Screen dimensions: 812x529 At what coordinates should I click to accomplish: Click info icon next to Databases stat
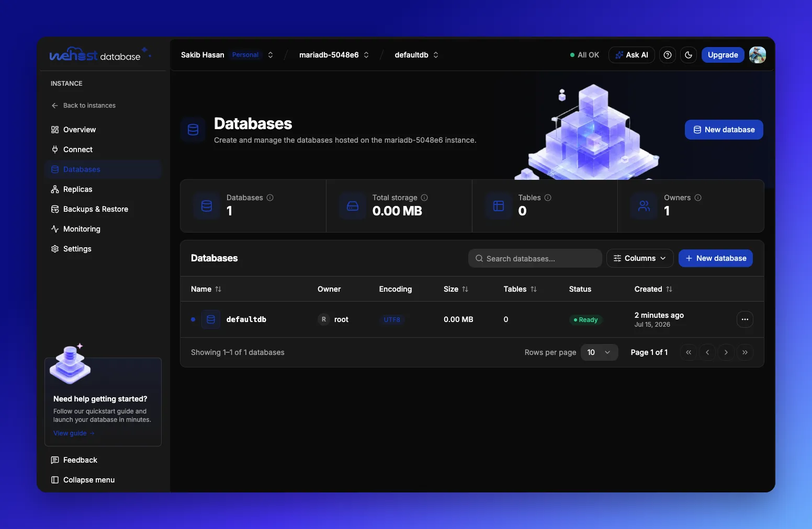pyautogui.click(x=270, y=198)
